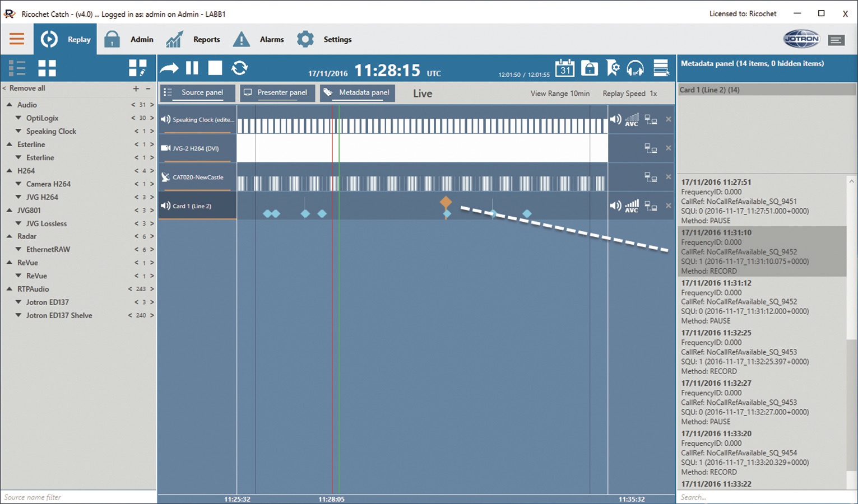
Task: Click the headset icon in playback toolbar
Action: (x=635, y=68)
